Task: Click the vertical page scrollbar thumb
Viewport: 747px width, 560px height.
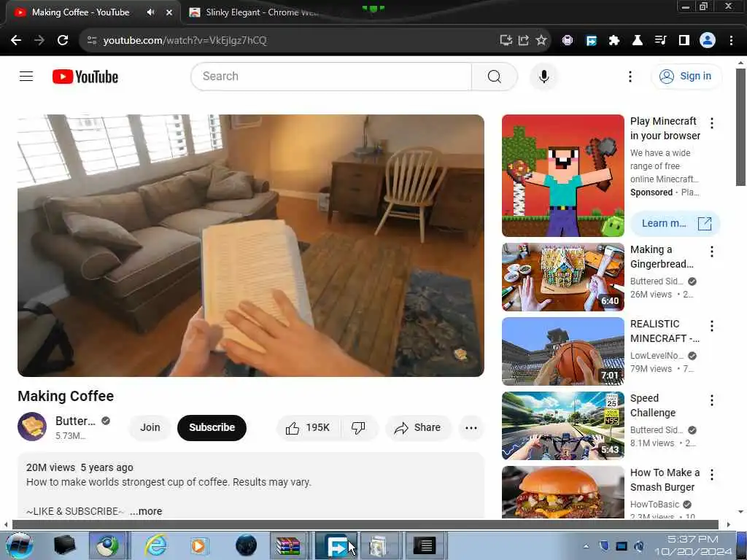Action: tap(740, 127)
